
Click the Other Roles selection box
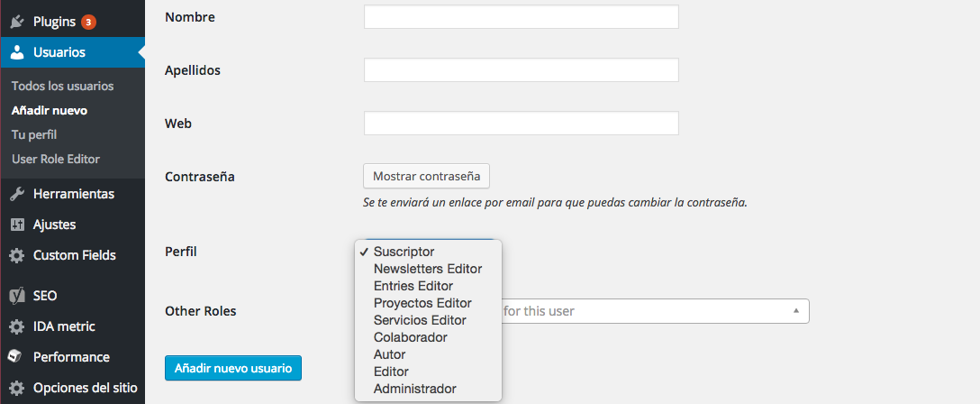click(x=654, y=311)
